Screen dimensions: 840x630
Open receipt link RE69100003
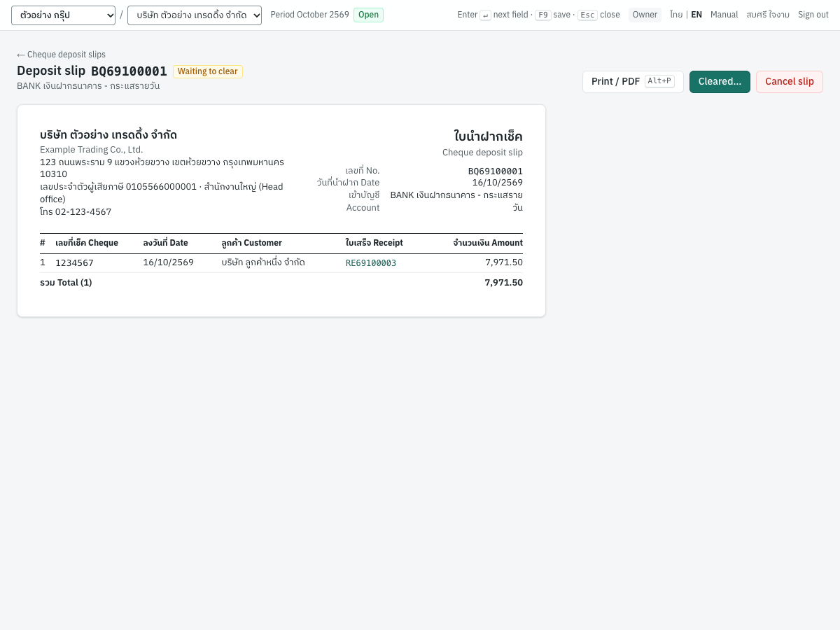click(371, 263)
